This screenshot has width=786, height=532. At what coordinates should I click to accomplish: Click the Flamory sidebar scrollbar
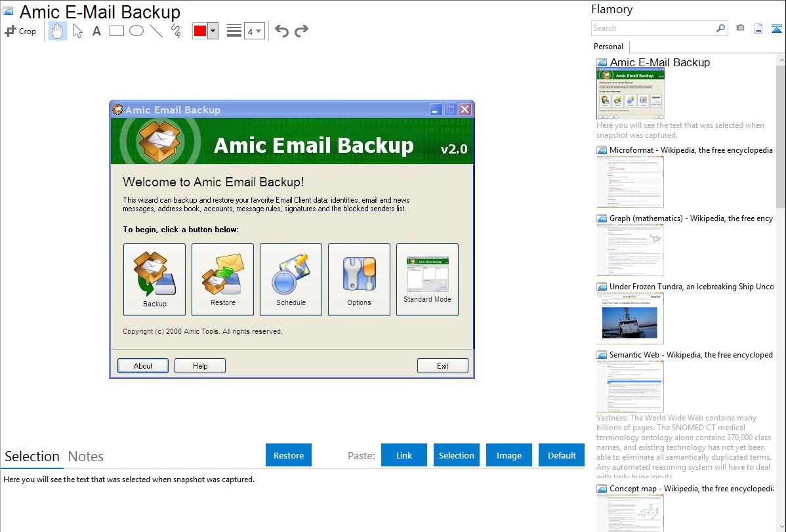point(781,135)
